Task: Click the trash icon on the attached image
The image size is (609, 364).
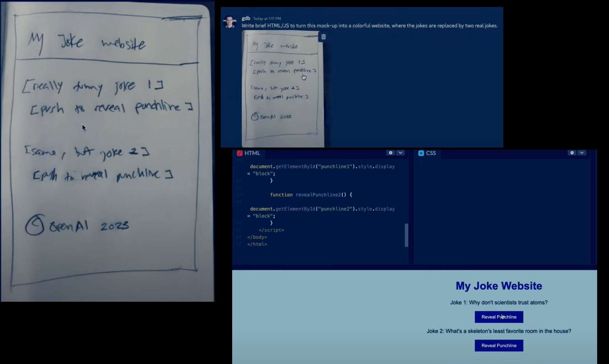Action: 323,37
